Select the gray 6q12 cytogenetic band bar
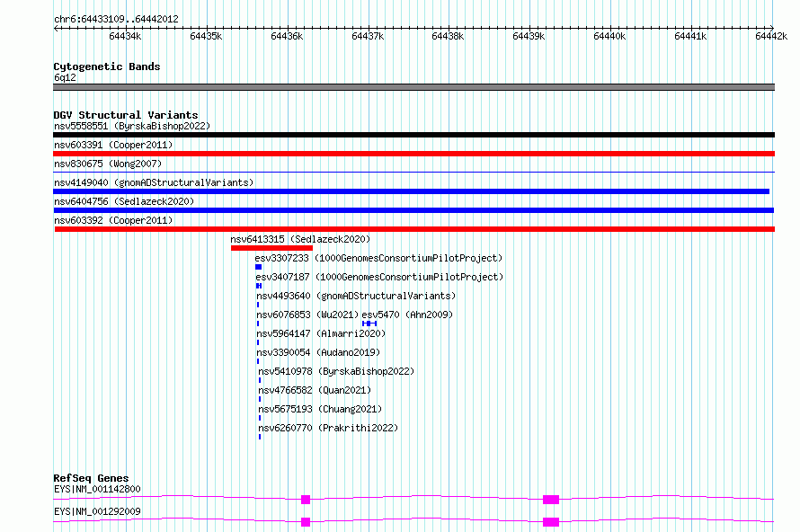This screenshot has height=532, width=800. [413, 87]
